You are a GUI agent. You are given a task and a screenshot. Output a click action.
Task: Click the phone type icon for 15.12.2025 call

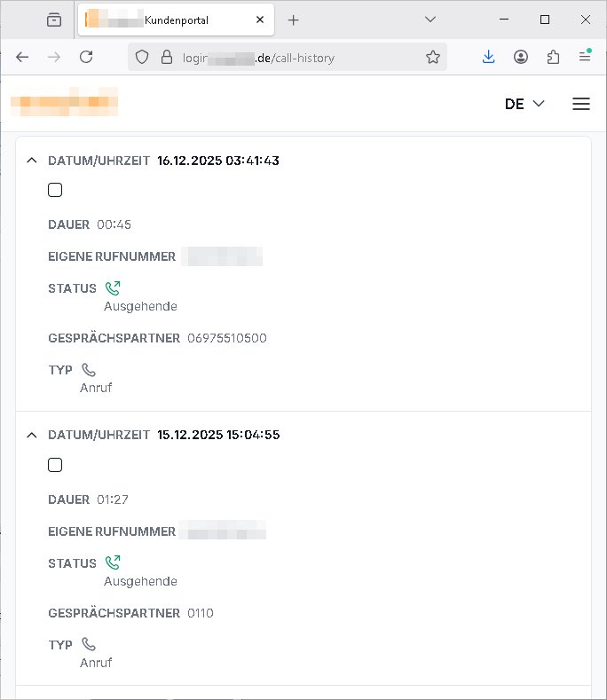click(x=89, y=644)
